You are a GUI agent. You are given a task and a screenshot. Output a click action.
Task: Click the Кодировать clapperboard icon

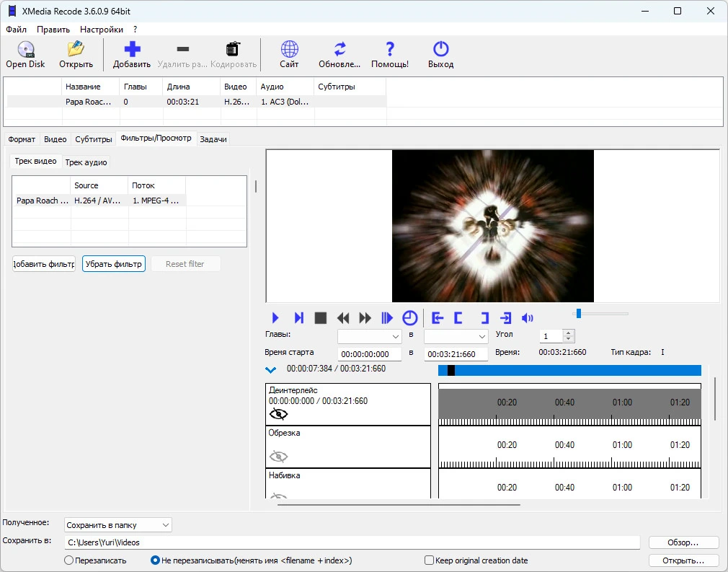tap(233, 49)
